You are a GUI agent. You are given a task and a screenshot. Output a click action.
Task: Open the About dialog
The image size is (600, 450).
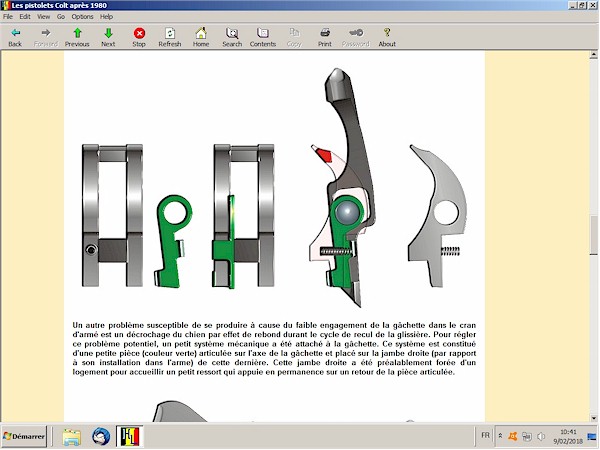387,37
